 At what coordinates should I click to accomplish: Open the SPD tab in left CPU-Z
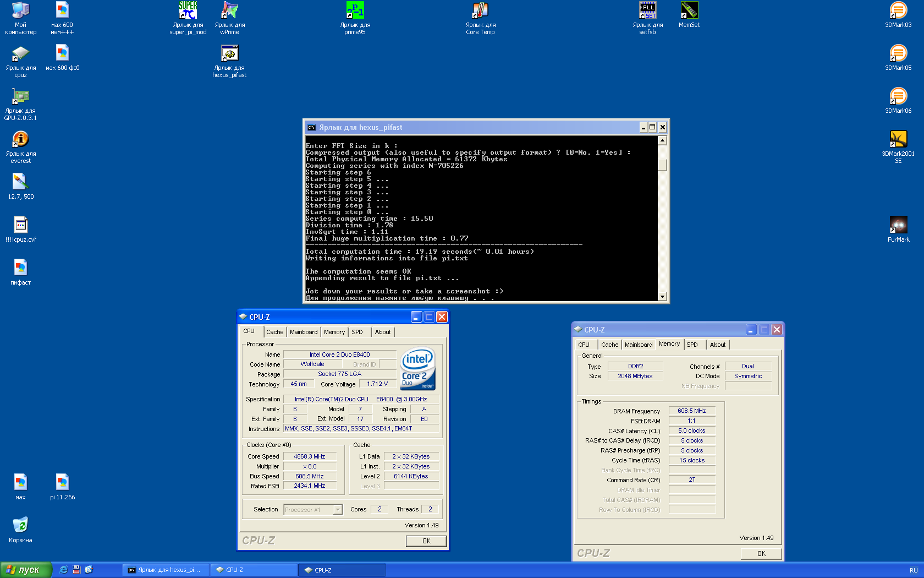358,332
